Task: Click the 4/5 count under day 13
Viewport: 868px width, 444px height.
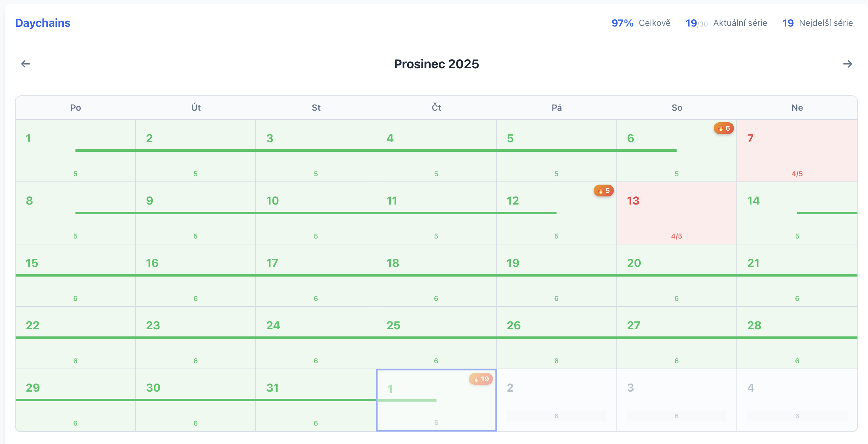Action: click(x=676, y=236)
